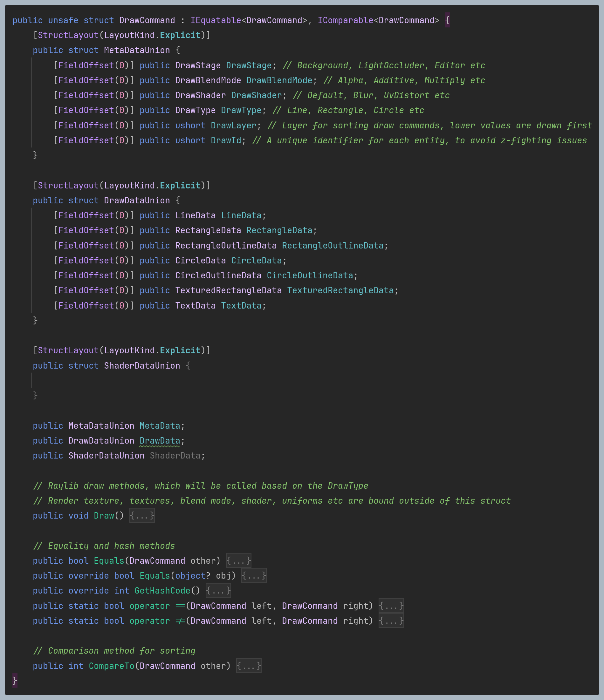This screenshot has height=700, width=604.
Task: Expand the folded CompareTo method body
Action: pyautogui.click(x=249, y=666)
